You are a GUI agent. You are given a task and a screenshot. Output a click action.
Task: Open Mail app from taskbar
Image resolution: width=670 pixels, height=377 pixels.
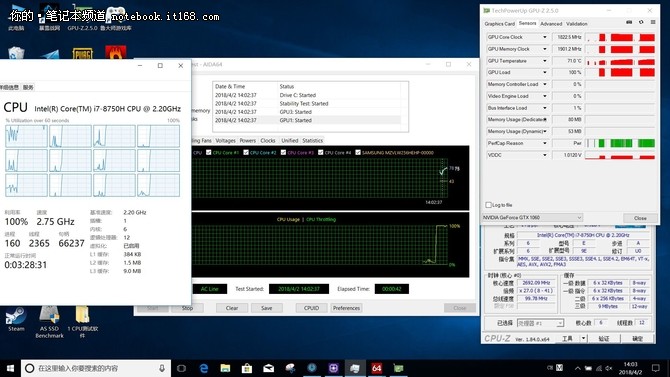click(x=268, y=368)
